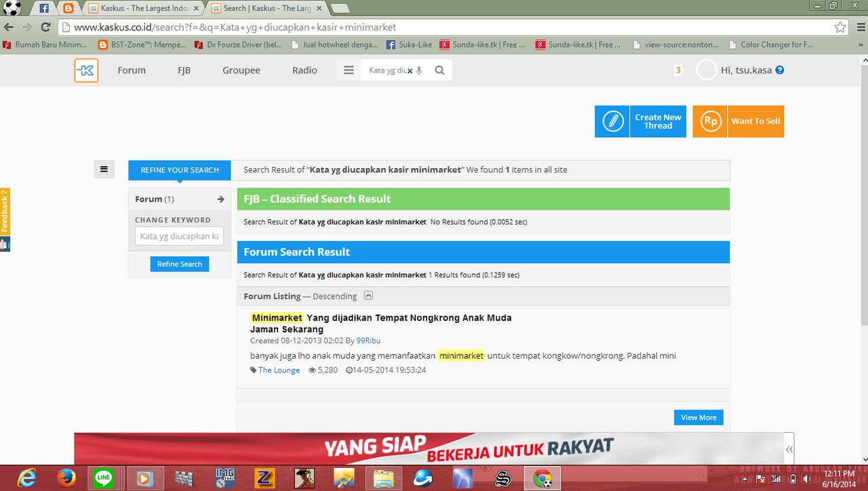Click the magnifier search icon
Screen dimensions: 868x491
[439, 71]
